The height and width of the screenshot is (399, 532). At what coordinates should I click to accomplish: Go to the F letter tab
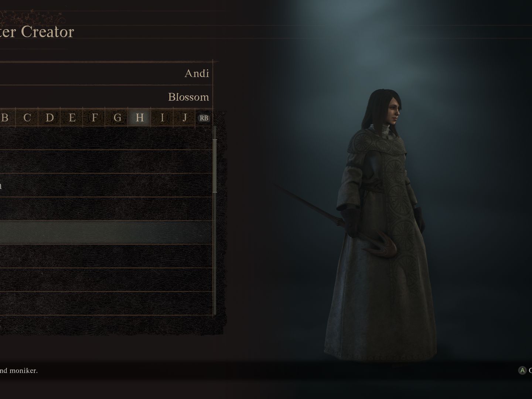coord(95,118)
